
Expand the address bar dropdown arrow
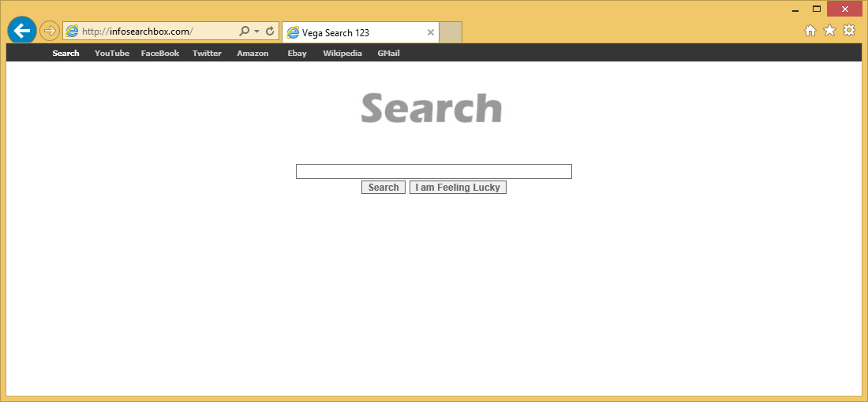(x=256, y=32)
